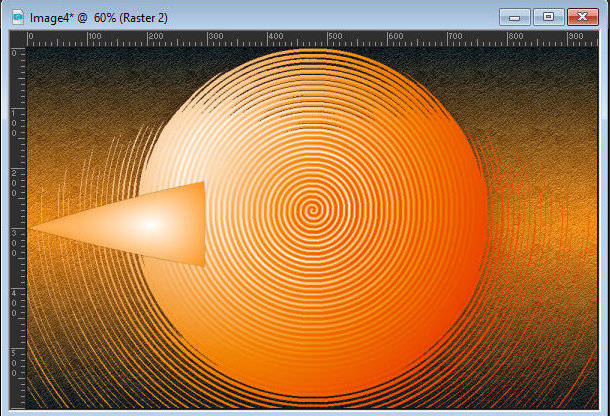Image resolution: width=610 pixels, height=416 pixels.
Task: Click the 700 mark on horizontal ruler
Action: [456, 38]
